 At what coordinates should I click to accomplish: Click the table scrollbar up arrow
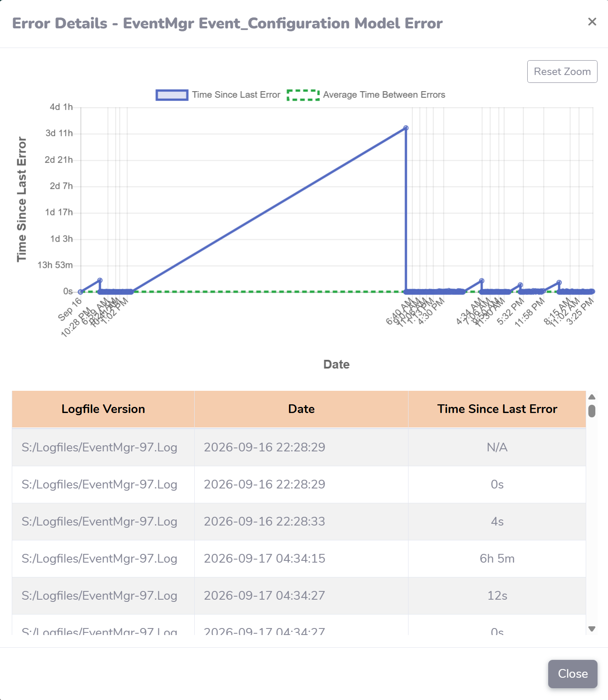click(x=592, y=397)
